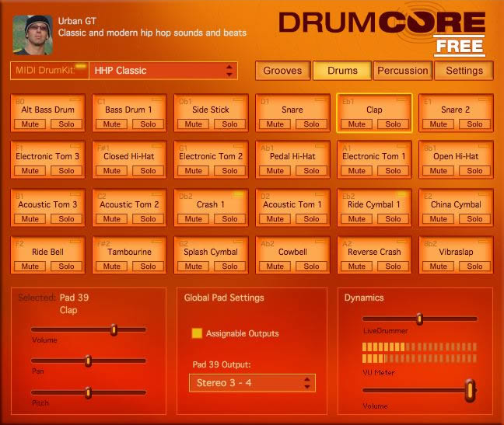Solo the Snare pad
504x425 pixels.
point(311,124)
